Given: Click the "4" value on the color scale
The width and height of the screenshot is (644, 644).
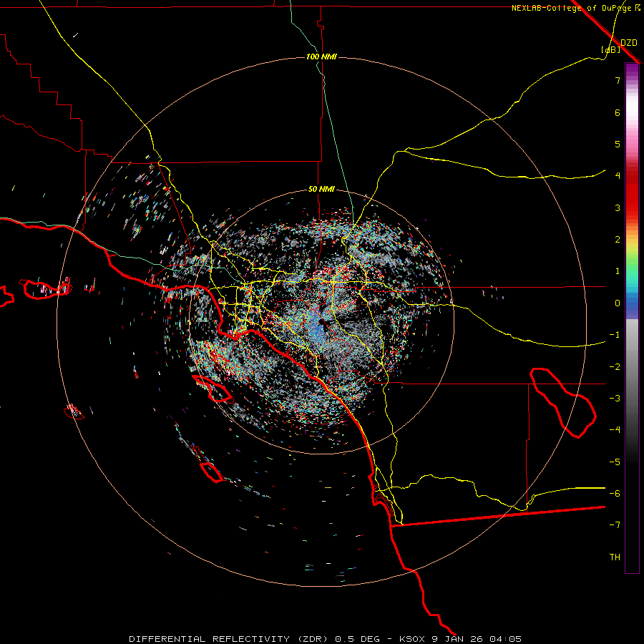Looking at the screenshot, I should coord(618,176).
